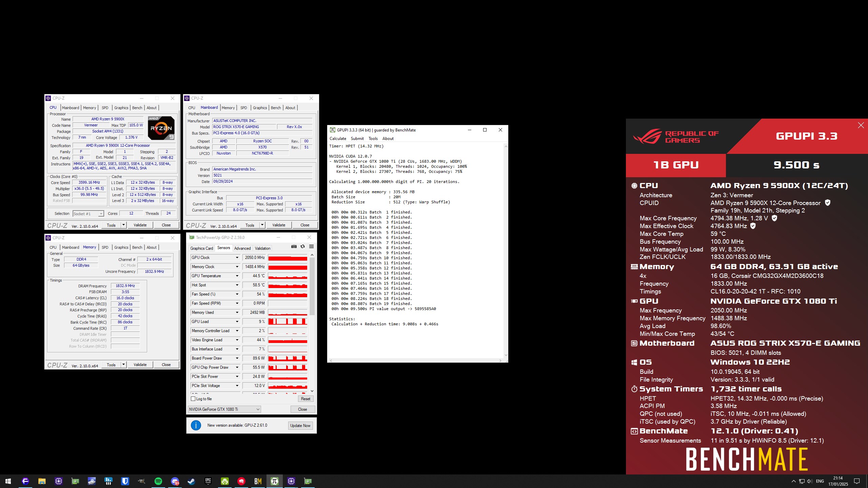
Task: Click GPU-Z sensors scroll down arrow
Action: tap(312, 391)
